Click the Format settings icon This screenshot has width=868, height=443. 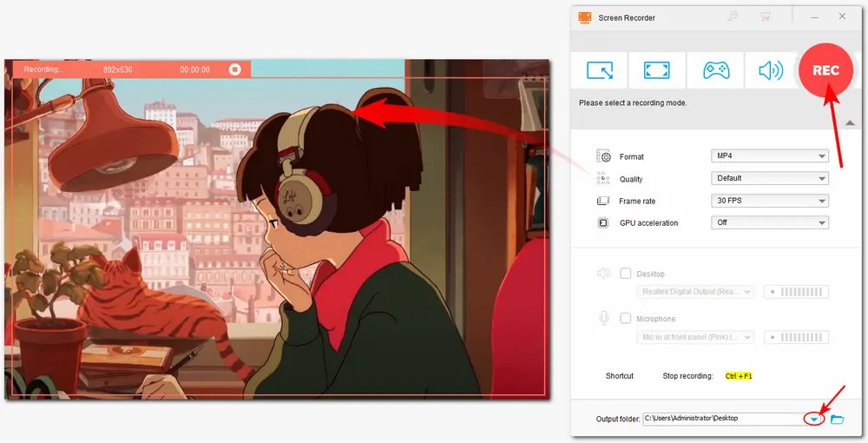(x=603, y=156)
